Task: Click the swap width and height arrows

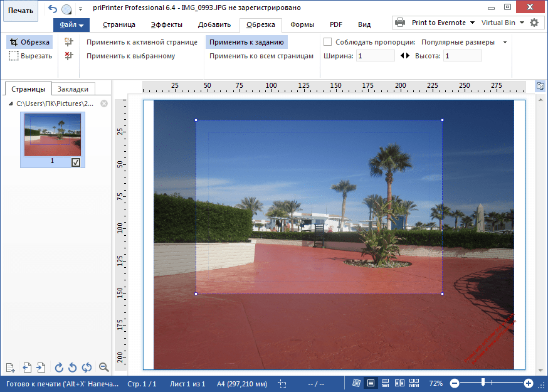Action: [404, 56]
